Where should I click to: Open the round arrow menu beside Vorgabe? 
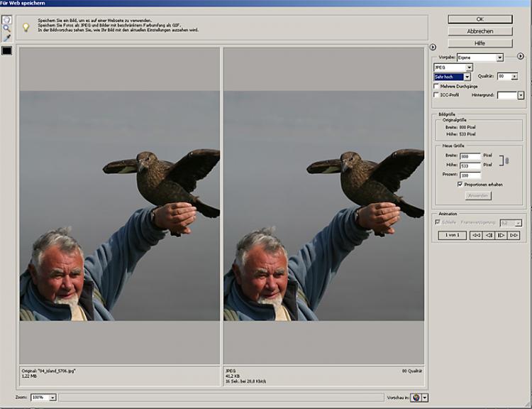click(x=520, y=56)
